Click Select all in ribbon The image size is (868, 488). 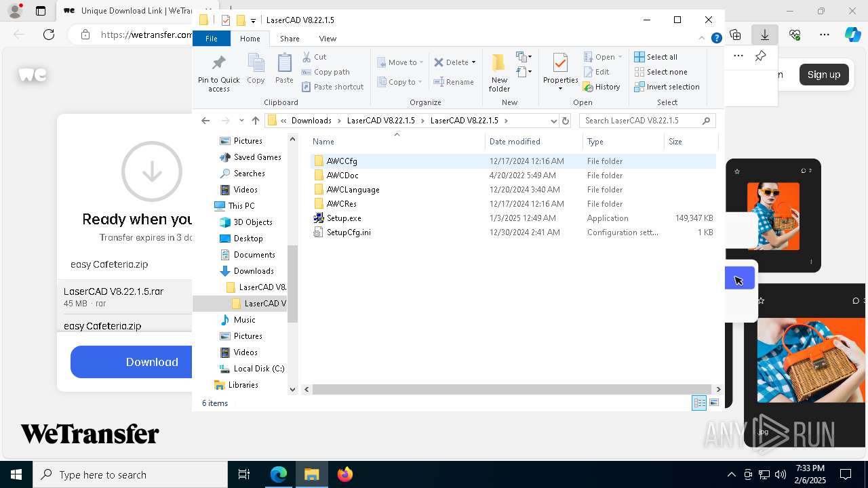[x=656, y=57]
